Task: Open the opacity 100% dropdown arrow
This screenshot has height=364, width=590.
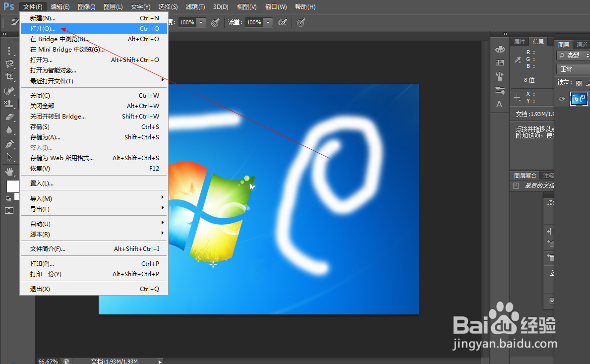Action: 201,23
